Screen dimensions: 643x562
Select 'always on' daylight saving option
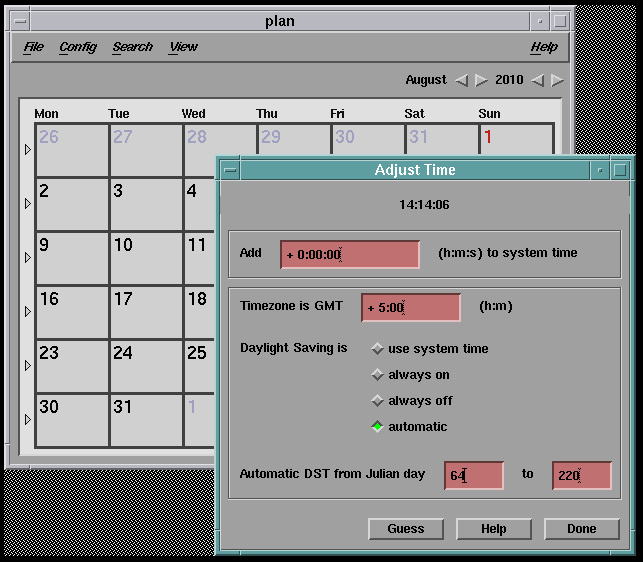click(377, 375)
